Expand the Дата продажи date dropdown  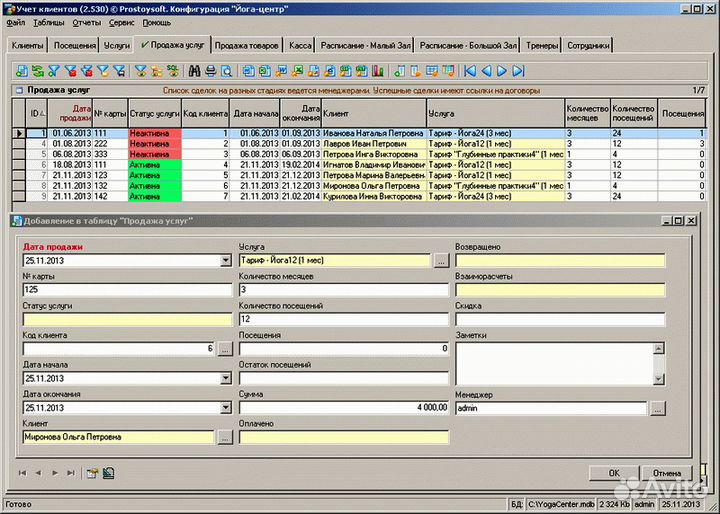coord(224,261)
